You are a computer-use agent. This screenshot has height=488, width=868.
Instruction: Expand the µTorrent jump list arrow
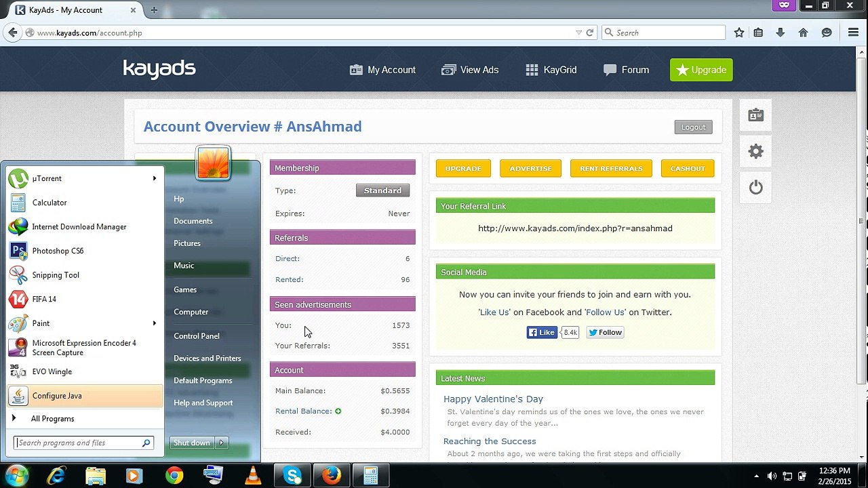154,178
